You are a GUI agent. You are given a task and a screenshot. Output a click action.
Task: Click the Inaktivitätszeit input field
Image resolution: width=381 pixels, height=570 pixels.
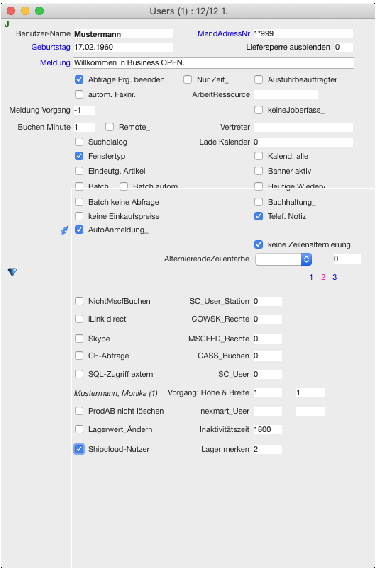(268, 429)
